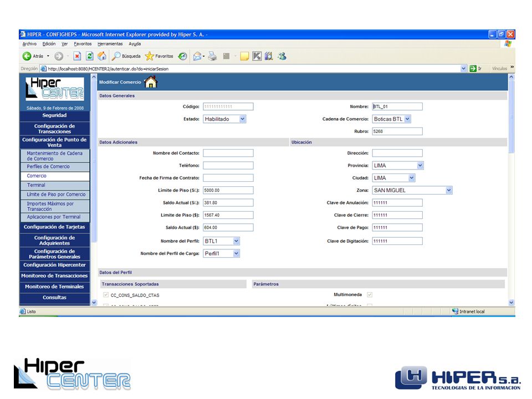The width and height of the screenshot is (532, 399).
Task: Open the Messenger people icon
Action: 282,56
